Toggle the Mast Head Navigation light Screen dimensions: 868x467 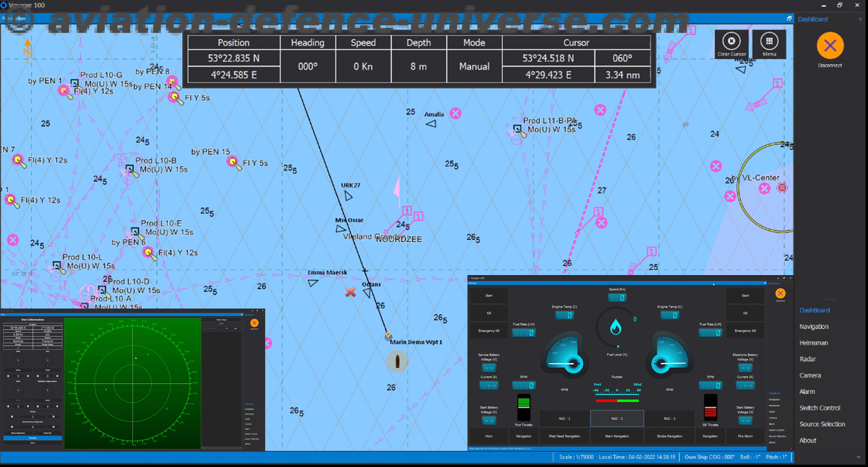(564, 436)
